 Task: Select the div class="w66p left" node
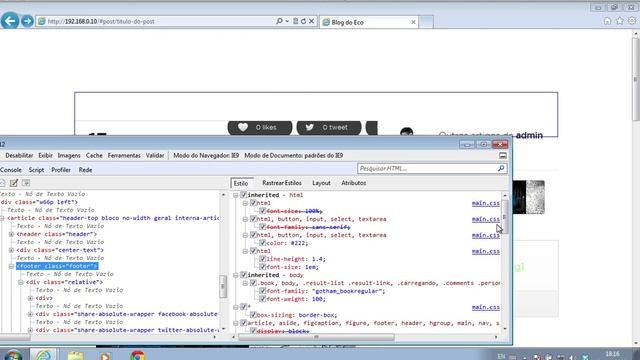39,202
